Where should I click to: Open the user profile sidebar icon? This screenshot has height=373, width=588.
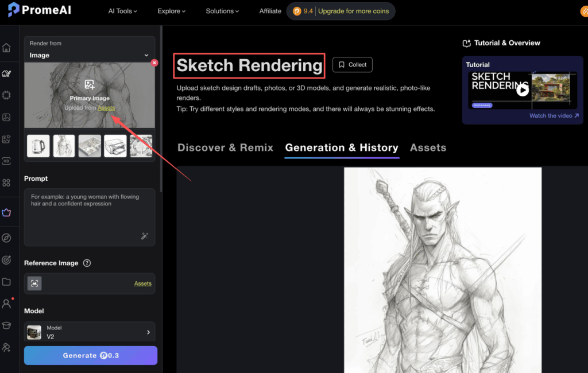6,304
